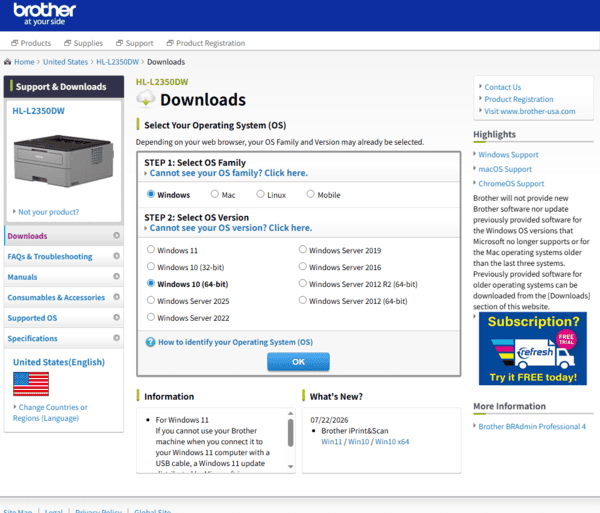The image size is (600, 513).
Task: Click the Brother logo in header
Action: (x=44, y=15)
